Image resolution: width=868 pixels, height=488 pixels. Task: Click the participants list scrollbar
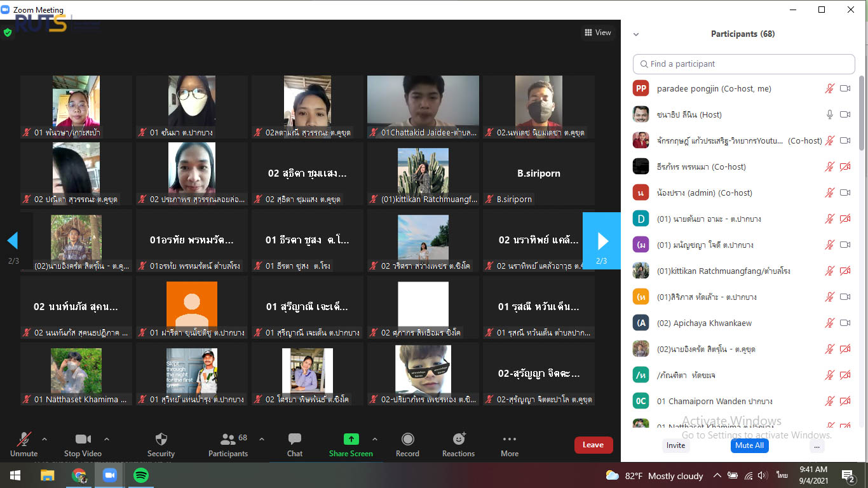click(862, 114)
